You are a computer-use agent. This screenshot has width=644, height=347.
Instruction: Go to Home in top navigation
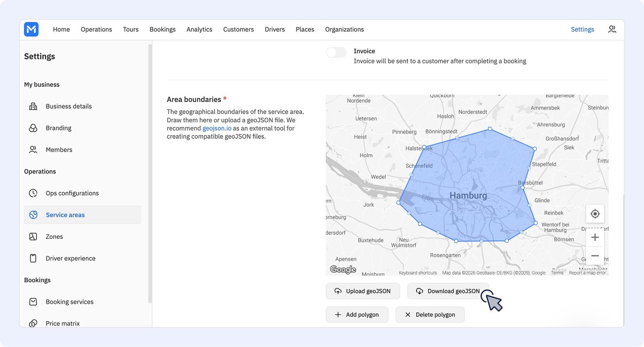(61, 29)
